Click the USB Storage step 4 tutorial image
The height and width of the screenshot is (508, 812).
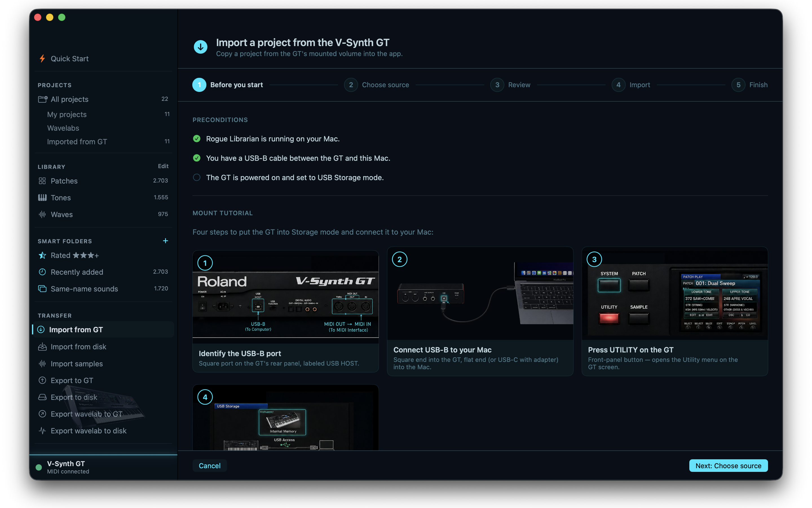point(286,418)
